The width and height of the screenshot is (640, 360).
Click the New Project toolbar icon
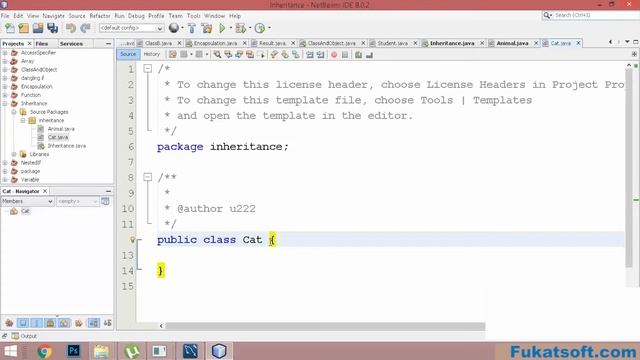[24, 28]
